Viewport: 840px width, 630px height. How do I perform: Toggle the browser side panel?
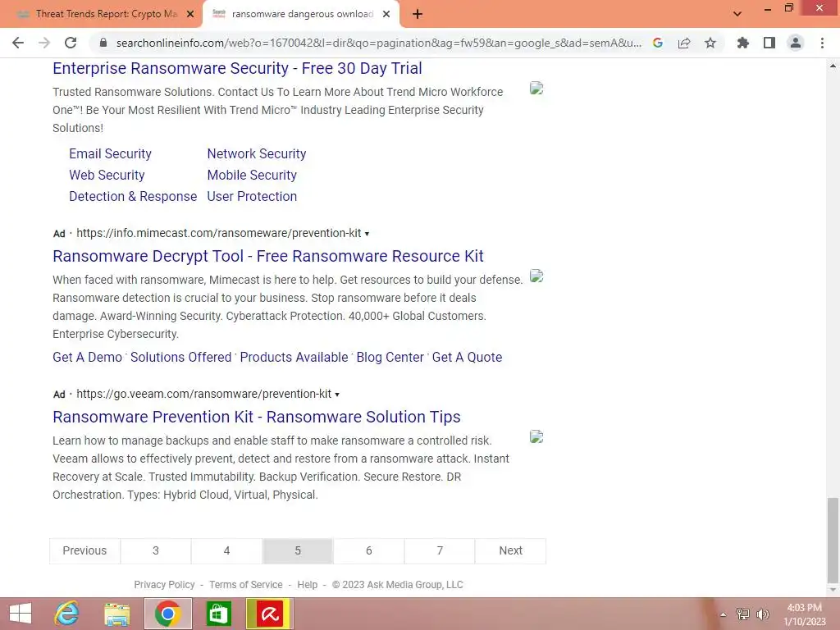[x=769, y=43]
